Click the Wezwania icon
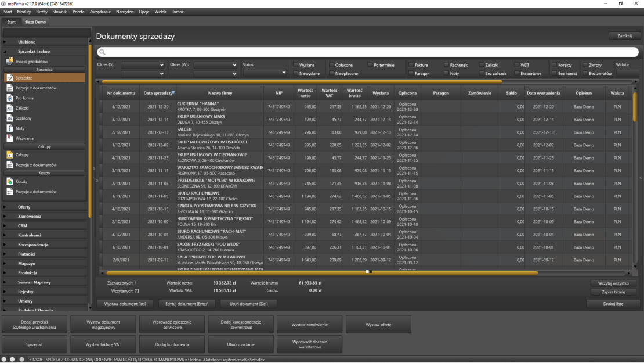This screenshot has height=363, width=644. pyautogui.click(x=9, y=138)
